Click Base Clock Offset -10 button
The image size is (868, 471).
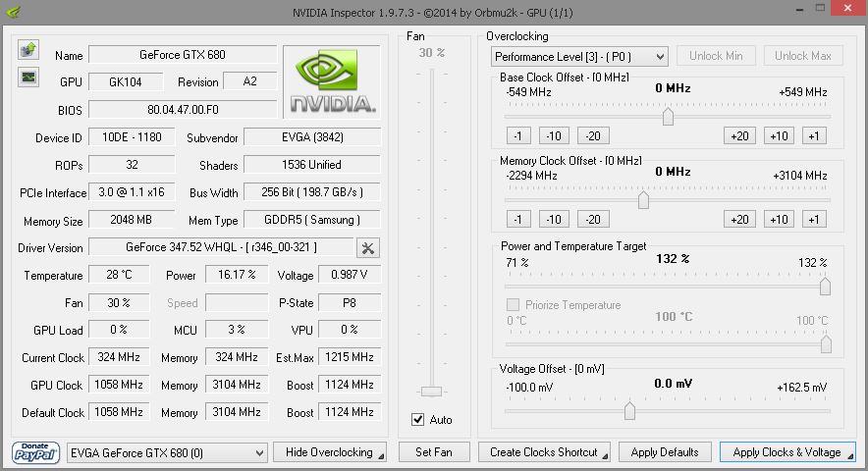click(554, 136)
